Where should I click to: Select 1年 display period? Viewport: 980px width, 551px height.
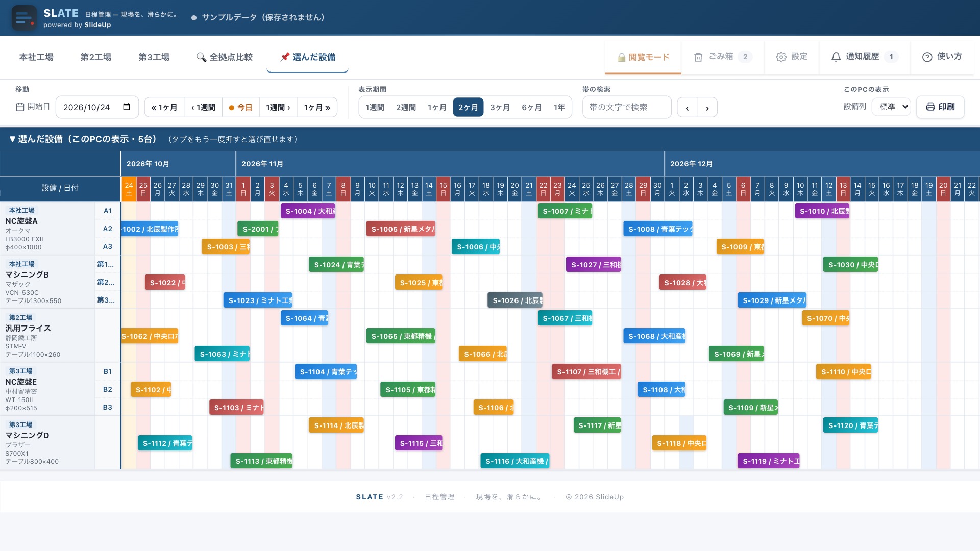559,108
